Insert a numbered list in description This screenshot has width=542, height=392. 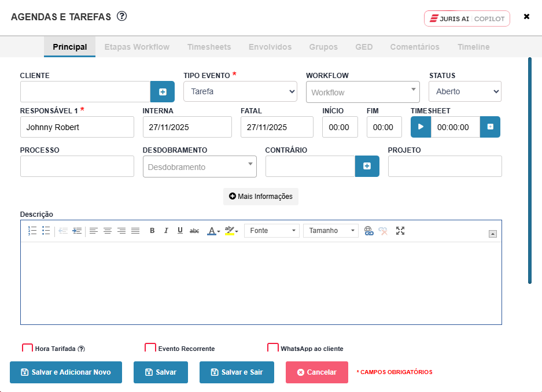(x=32, y=231)
